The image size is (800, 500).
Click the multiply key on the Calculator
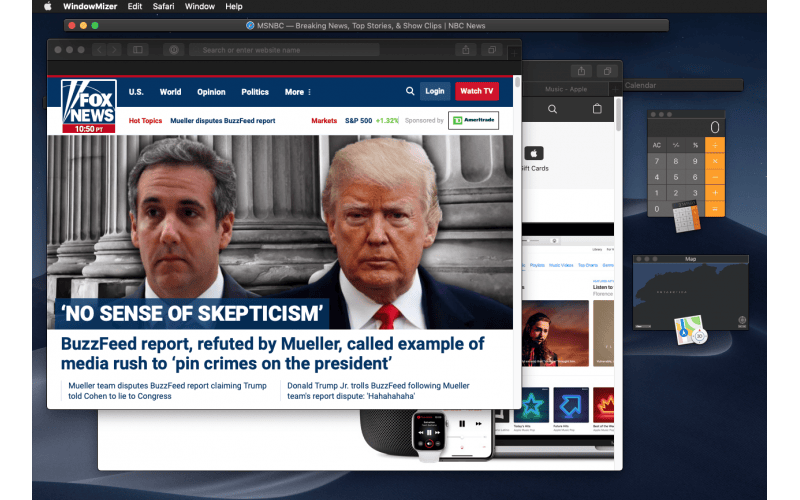click(x=715, y=161)
